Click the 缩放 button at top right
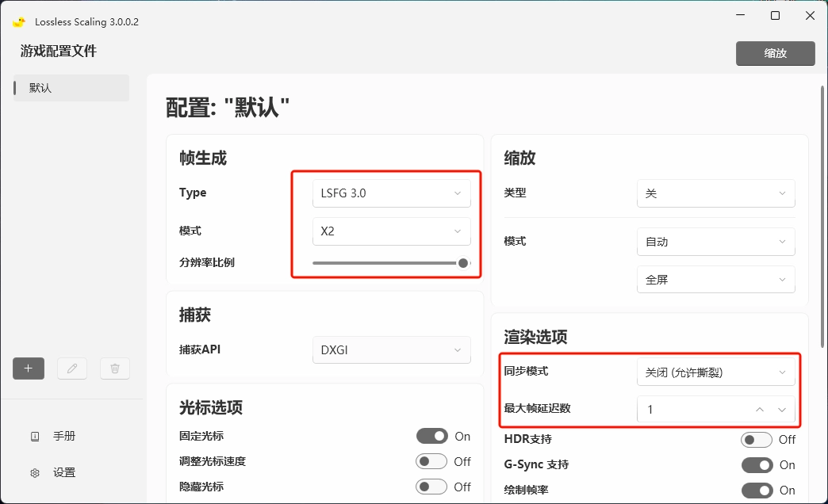Viewport: 828px width, 504px height. click(x=775, y=53)
